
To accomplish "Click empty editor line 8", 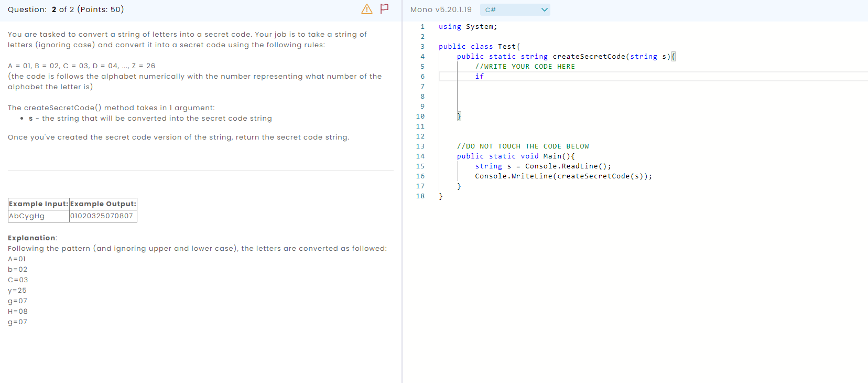I will point(653,97).
